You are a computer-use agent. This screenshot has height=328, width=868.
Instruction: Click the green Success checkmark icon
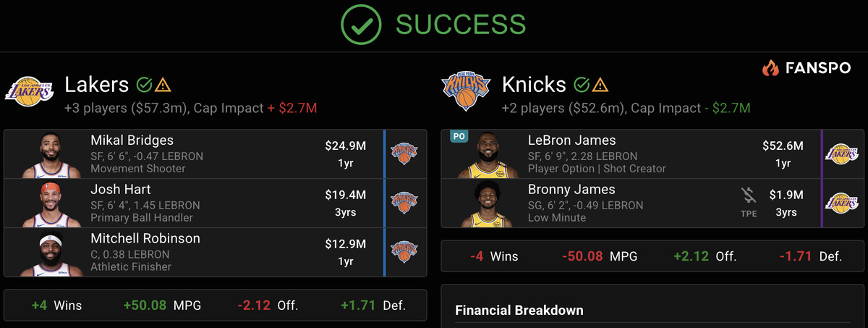362,25
